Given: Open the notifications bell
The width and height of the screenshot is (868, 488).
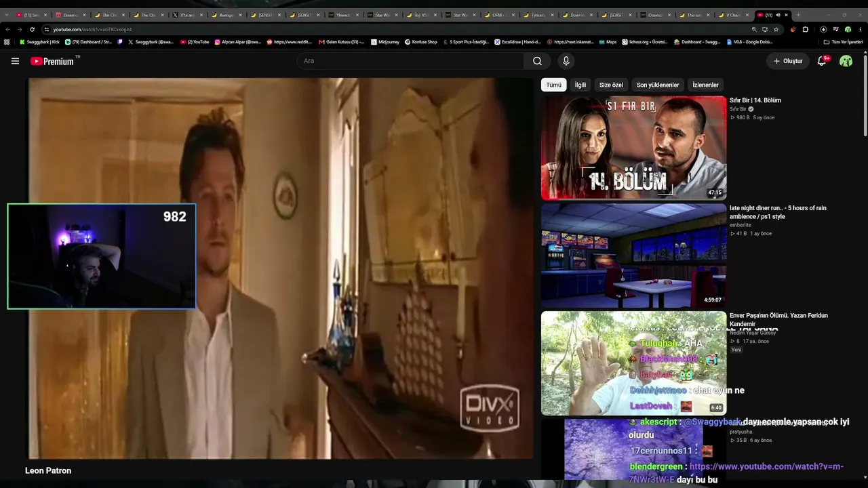Looking at the screenshot, I should [x=822, y=61].
